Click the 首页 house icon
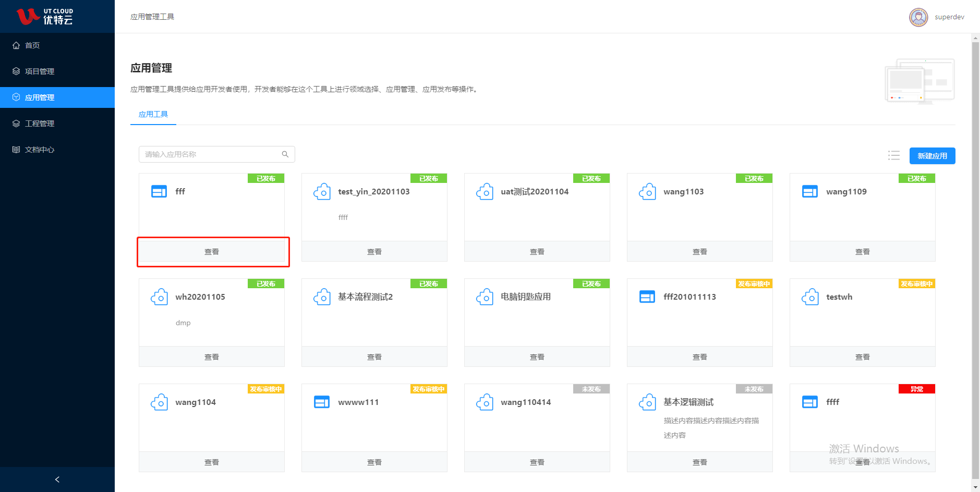This screenshot has width=980, height=492. click(x=16, y=45)
